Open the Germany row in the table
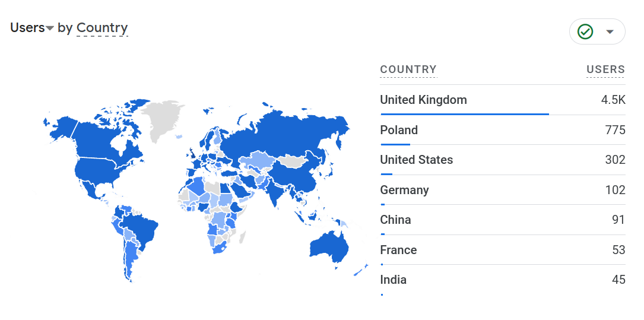The width and height of the screenshot is (644, 320). click(405, 190)
